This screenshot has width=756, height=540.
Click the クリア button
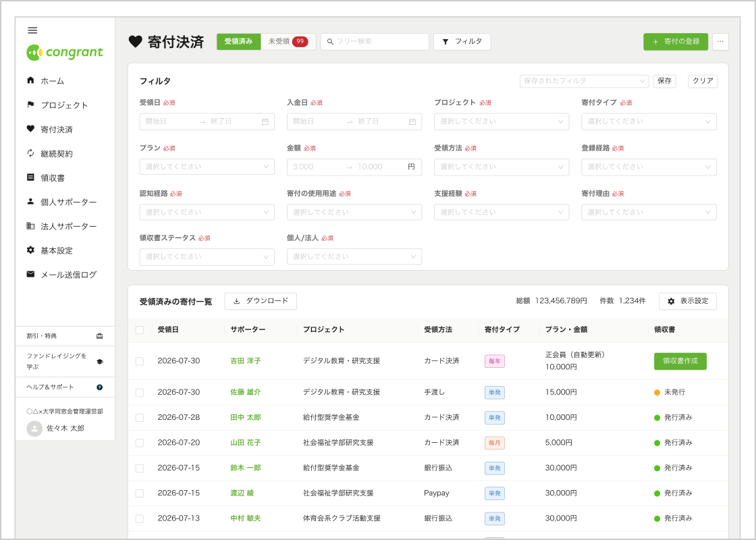click(x=703, y=81)
